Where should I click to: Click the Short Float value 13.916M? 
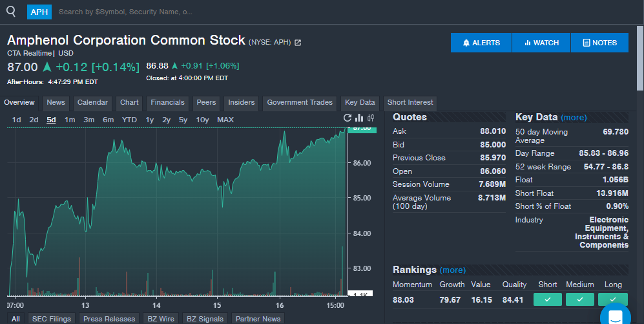[x=612, y=193]
